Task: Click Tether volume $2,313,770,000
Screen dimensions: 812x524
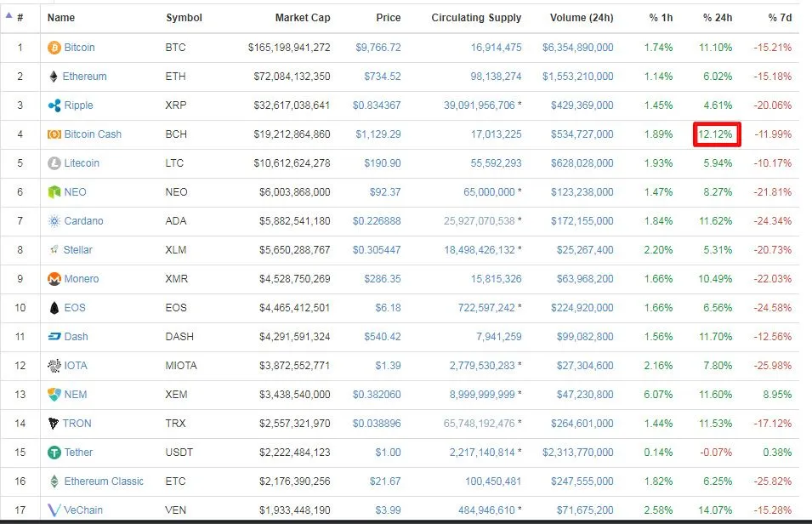Action: [x=578, y=453]
